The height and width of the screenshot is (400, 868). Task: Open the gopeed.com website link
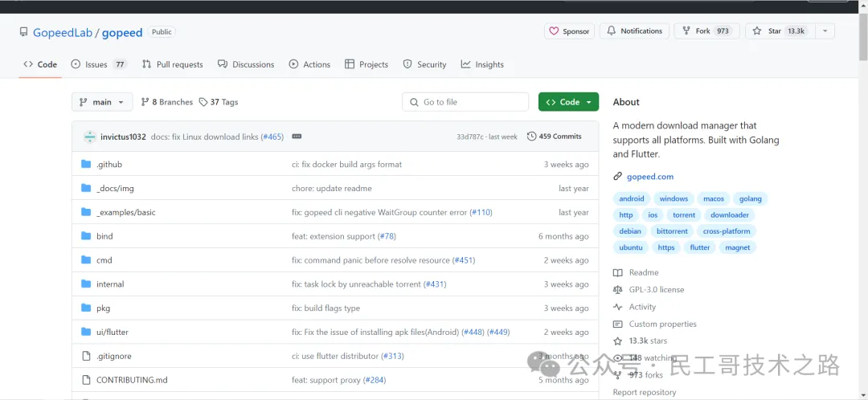pyautogui.click(x=650, y=177)
